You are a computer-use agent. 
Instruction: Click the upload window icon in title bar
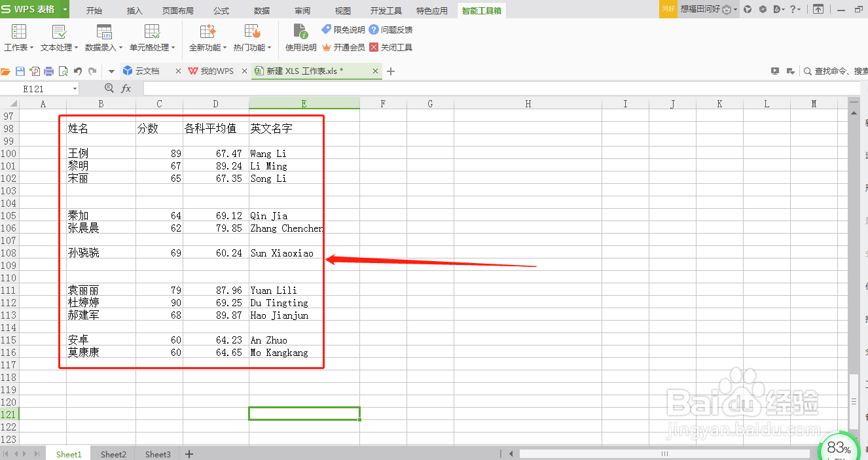tap(818, 9)
